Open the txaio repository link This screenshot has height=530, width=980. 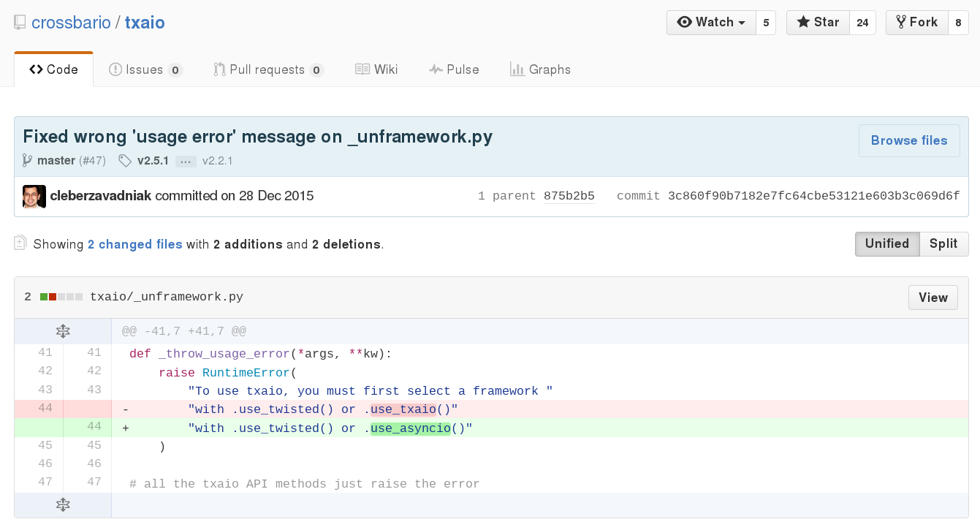pyautogui.click(x=145, y=23)
